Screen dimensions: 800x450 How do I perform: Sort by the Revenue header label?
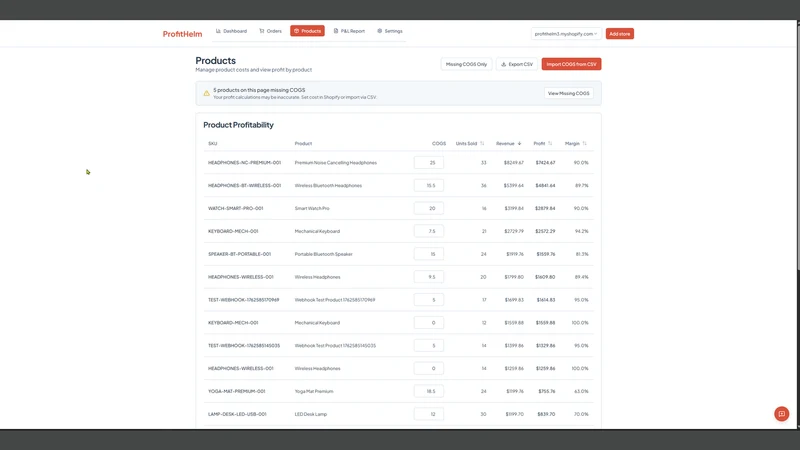click(505, 143)
